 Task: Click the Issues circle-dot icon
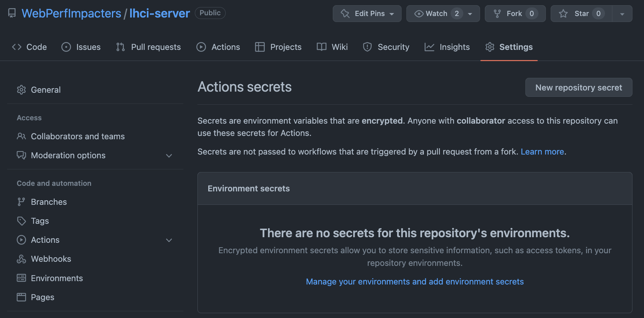point(66,47)
